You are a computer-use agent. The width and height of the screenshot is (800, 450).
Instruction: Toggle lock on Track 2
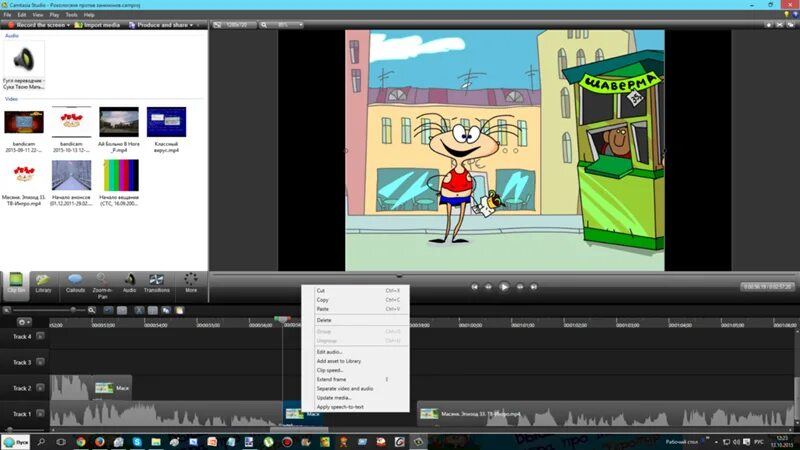pos(40,388)
